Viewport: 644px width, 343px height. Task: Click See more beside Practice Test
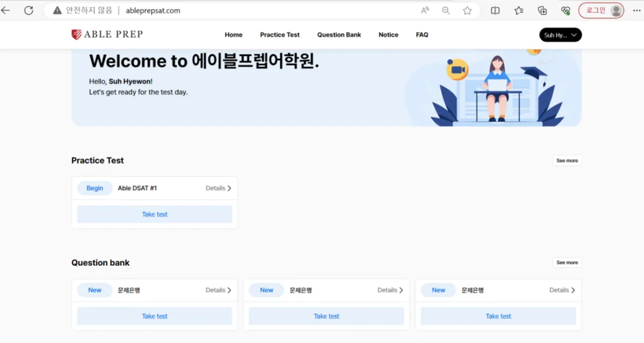pyautogui.click(x=567, y=161)
